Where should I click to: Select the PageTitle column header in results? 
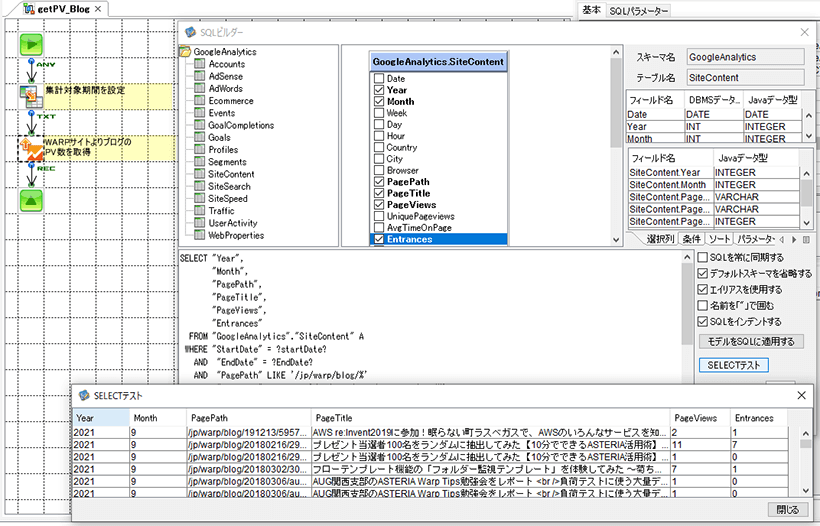coord(491,418)
